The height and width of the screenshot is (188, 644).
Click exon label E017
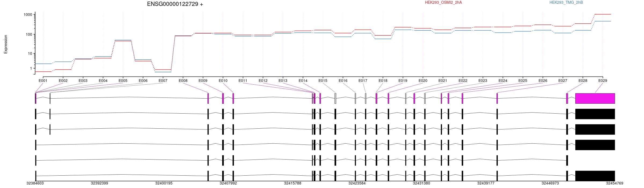363,81
